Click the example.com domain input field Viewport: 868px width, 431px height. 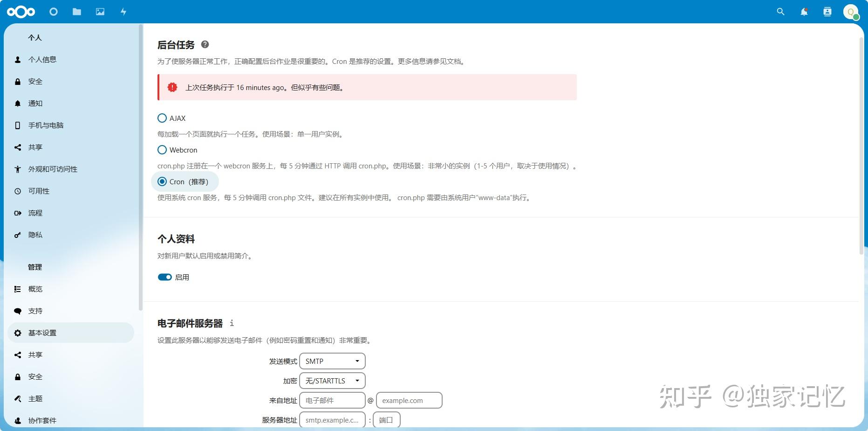409,400
